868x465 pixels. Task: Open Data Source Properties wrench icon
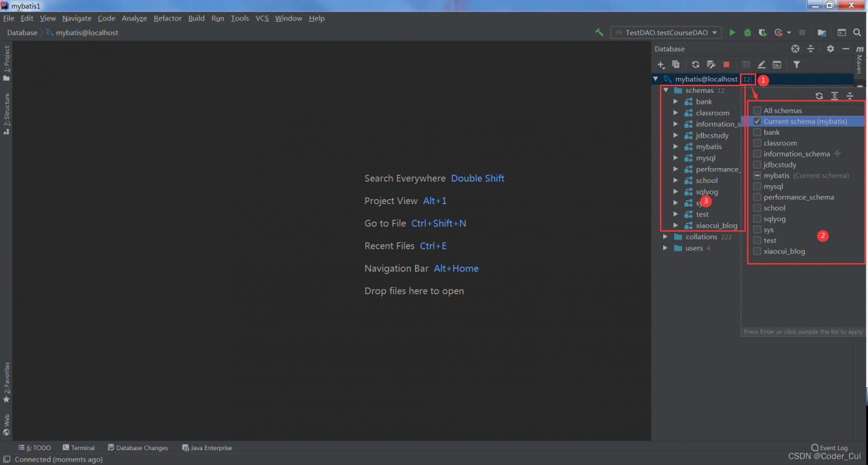pos(711,64)
